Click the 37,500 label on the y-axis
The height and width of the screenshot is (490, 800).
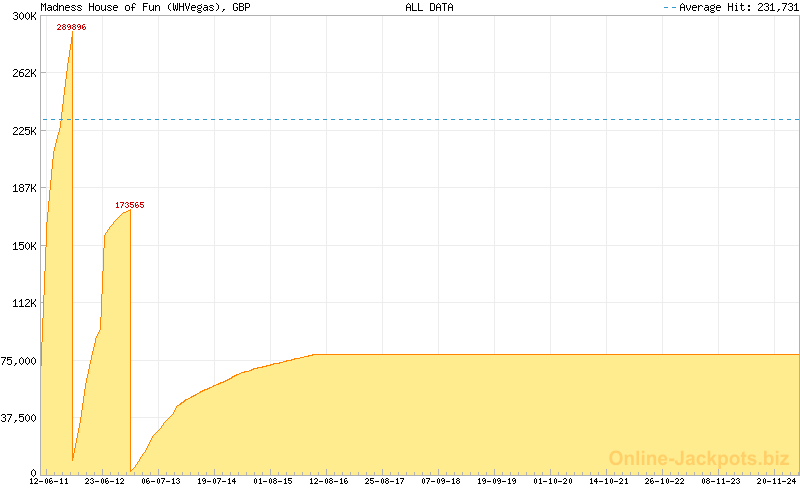tap(20, 418)
